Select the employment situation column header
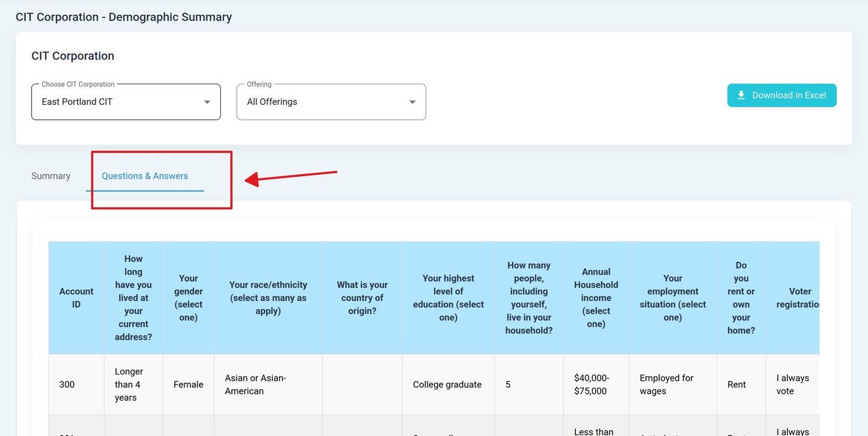The image size is (868, 436). tap(673, 298)
